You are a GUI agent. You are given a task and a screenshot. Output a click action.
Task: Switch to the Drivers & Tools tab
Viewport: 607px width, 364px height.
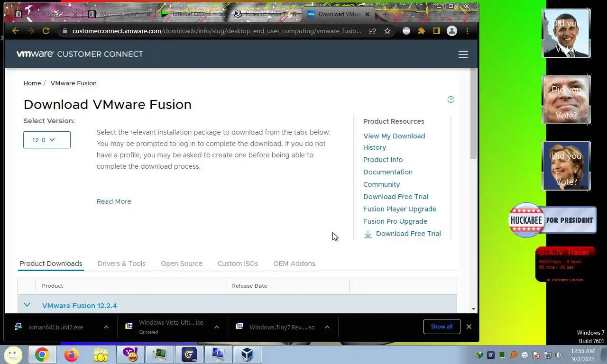[121, 264]
